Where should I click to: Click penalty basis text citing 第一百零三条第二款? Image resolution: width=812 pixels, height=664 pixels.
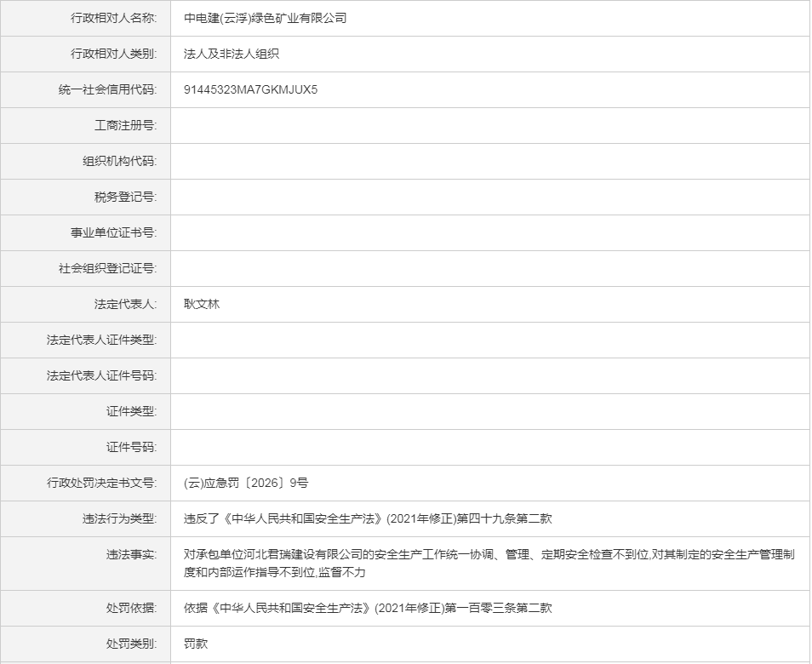click(x=368, y=608)
